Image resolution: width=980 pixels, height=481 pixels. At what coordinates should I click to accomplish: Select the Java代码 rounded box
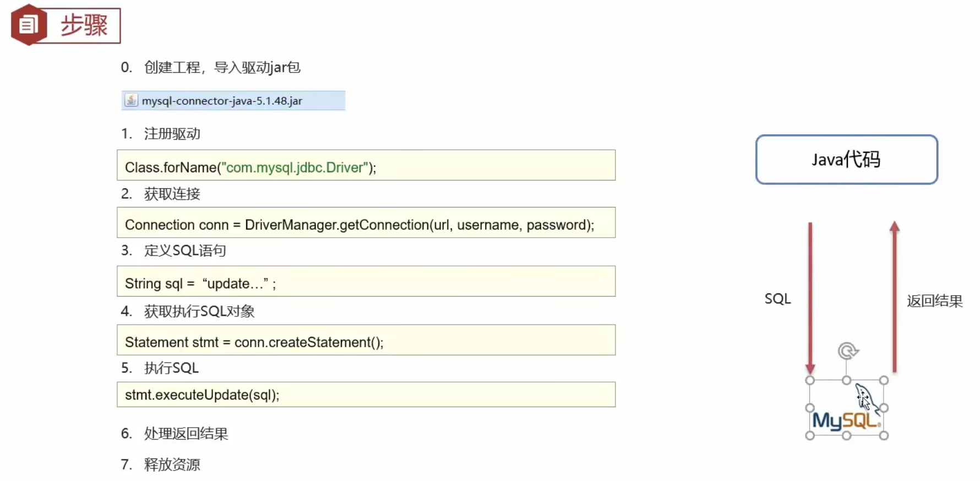click(847, 160)
